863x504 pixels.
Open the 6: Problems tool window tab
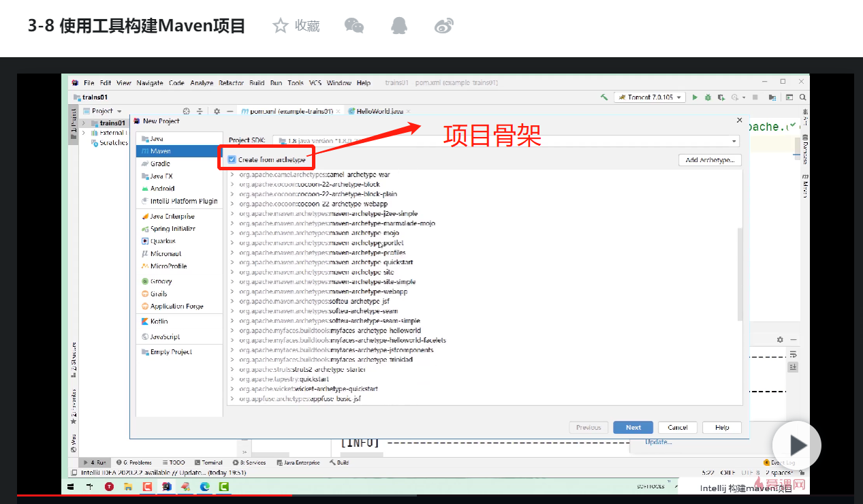[134, 462]
